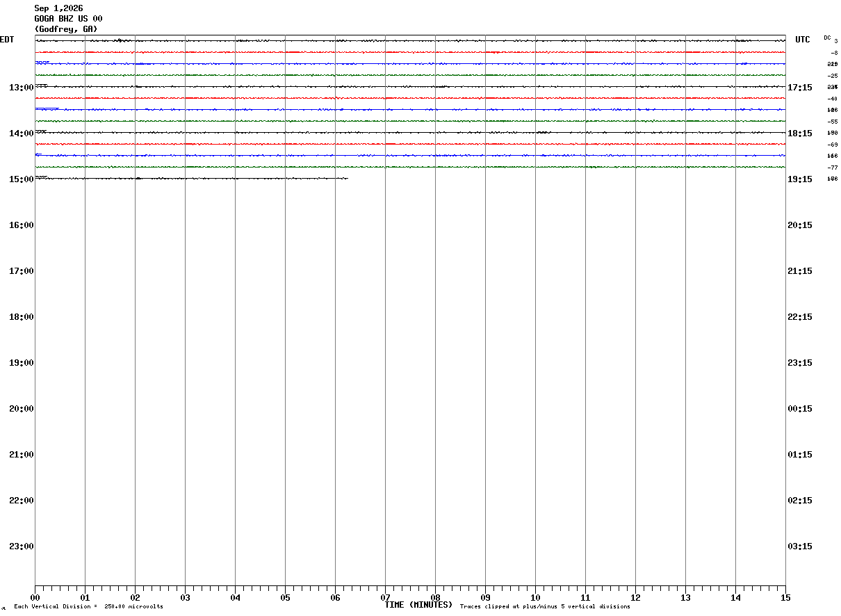
Task: Click the 20:00 EDT time label
Action: [22, 409]
